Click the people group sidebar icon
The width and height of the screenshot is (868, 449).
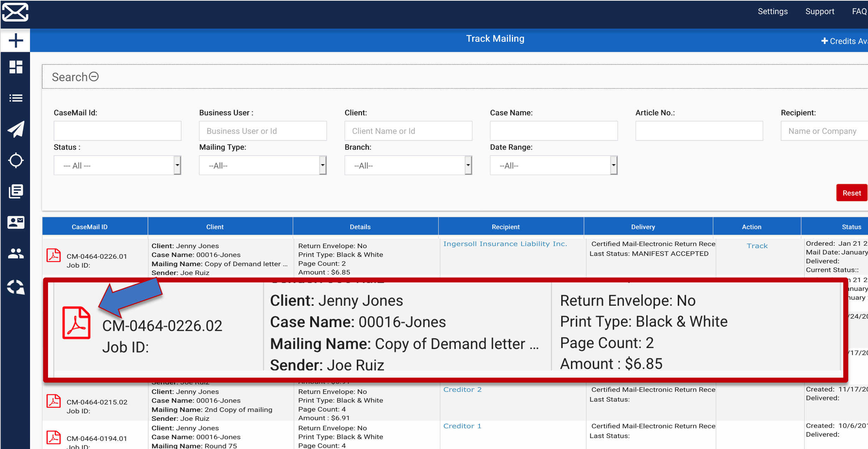pyautogui.click(x=16, y=253)
